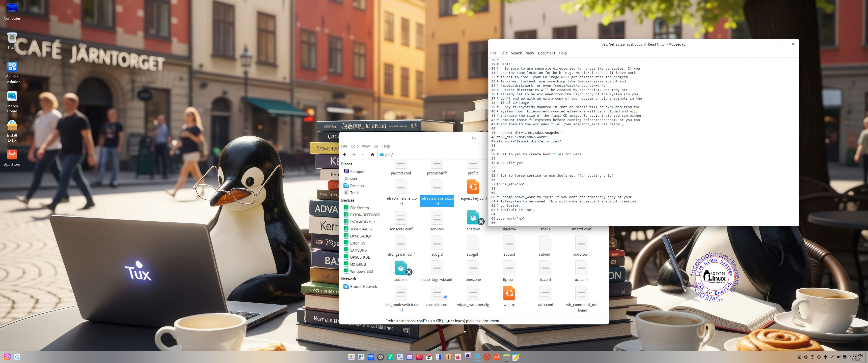
Task: Launch Firefox from the dock
Action: point(458,357)
